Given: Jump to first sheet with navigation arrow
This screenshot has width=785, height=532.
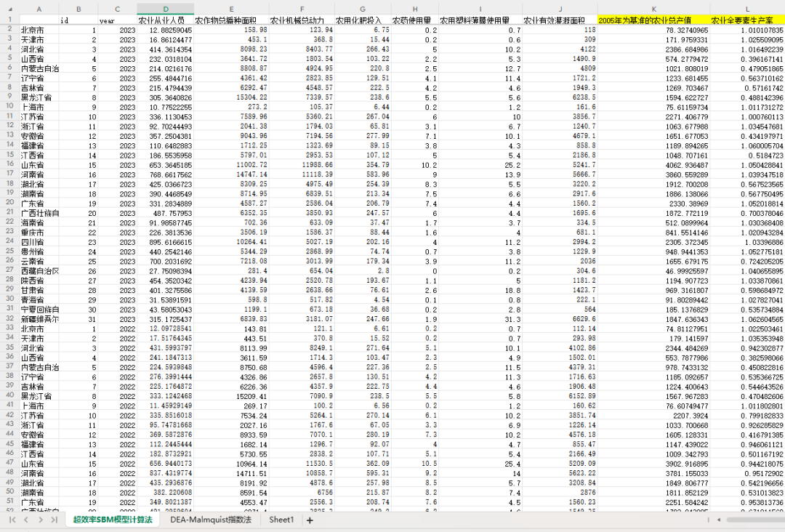Looking at the screenshot, I should [12, 520].
